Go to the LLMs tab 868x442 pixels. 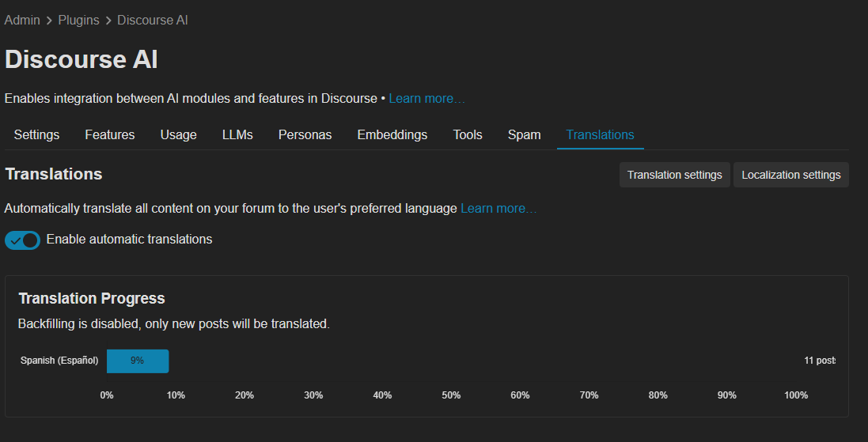point(237,135)
